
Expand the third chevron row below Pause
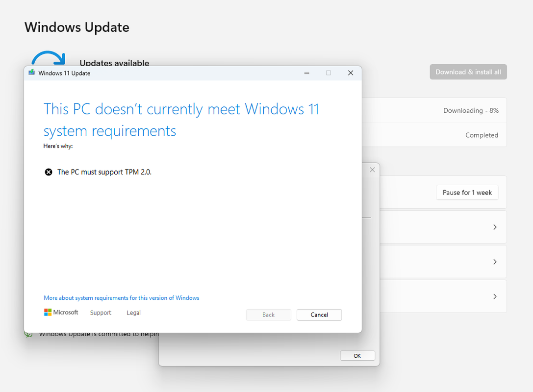[x=495, y=296]
